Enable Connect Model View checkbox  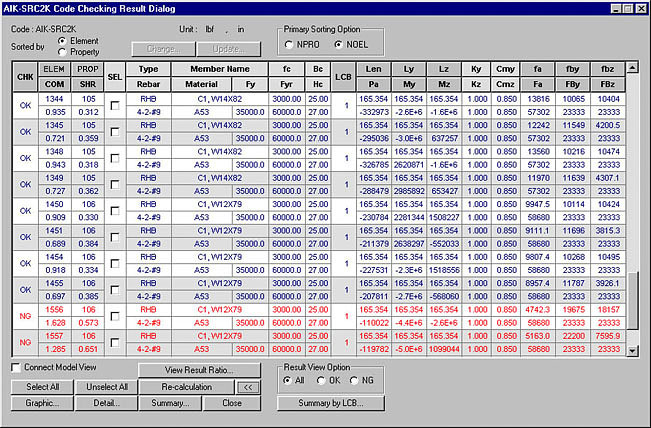pyautogui.click(x=16, y=368)
